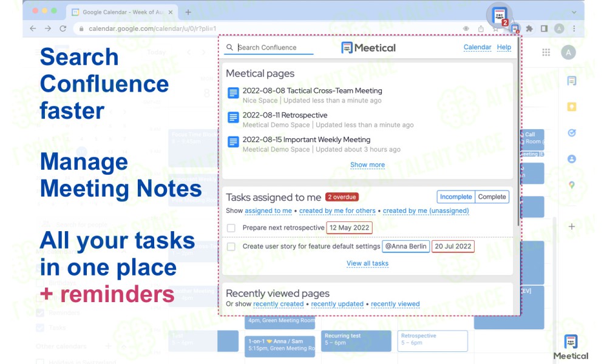Open the tab search chevron
Screen dimensions: 607x364
[574, 12]
